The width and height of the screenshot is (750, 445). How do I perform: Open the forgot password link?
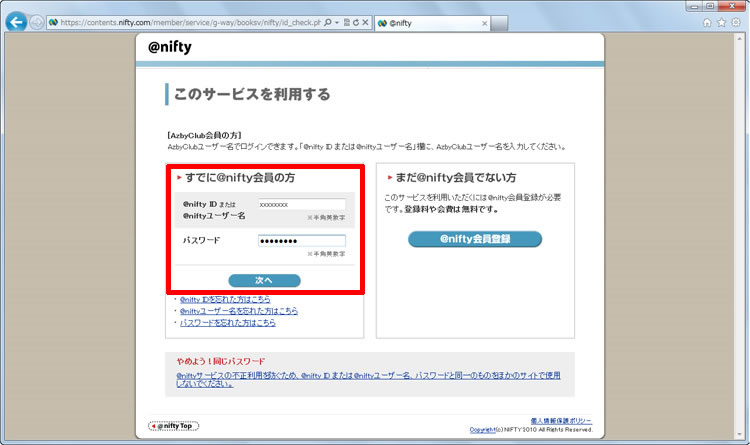228,323
